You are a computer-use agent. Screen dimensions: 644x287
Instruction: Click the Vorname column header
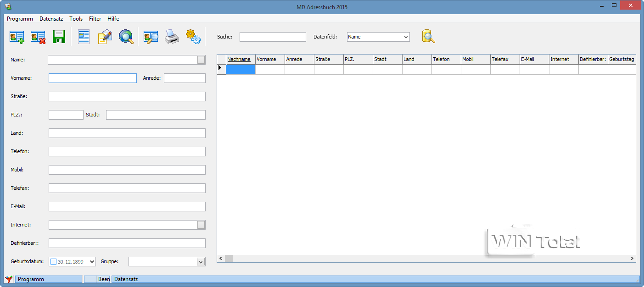point(270,59)
